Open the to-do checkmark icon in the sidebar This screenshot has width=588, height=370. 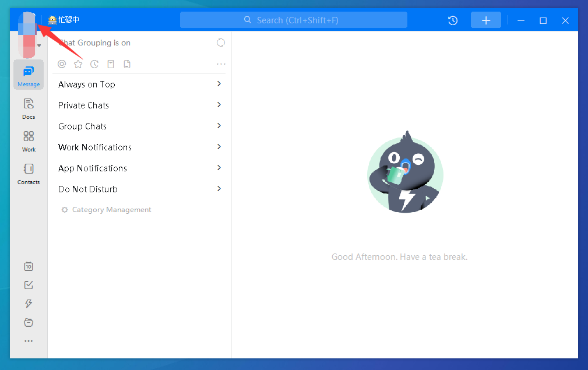click(29, 285)
